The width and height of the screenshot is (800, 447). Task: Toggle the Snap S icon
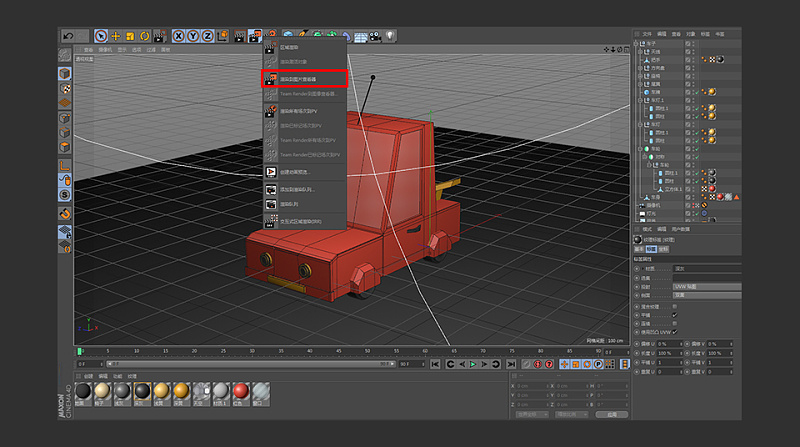(x=65, y=194)
